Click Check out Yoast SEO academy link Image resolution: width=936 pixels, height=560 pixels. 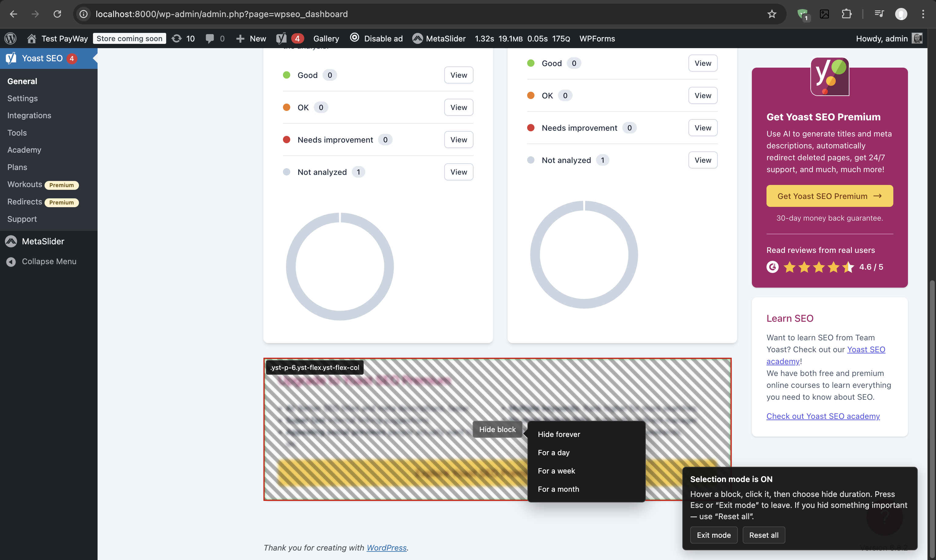tap(823, 416)
